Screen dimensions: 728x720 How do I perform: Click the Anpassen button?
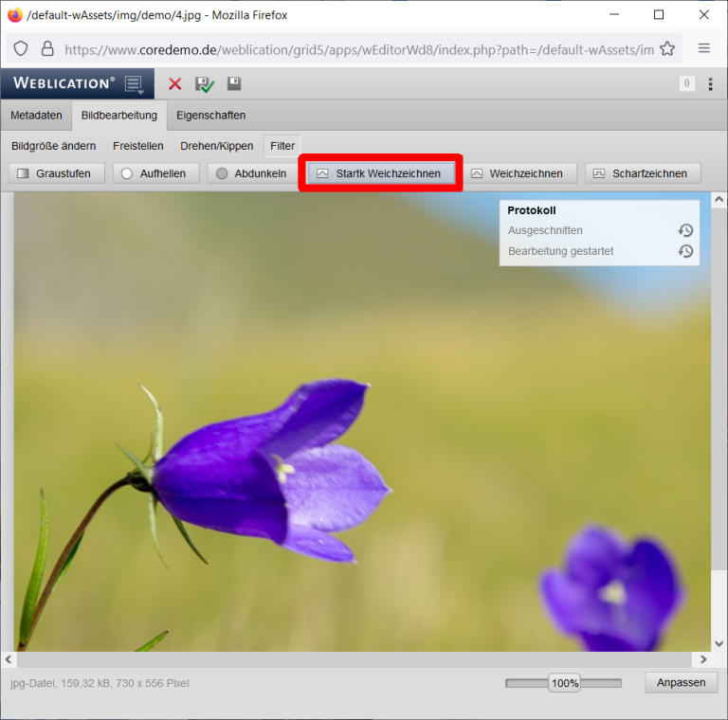tap(681, 683)
